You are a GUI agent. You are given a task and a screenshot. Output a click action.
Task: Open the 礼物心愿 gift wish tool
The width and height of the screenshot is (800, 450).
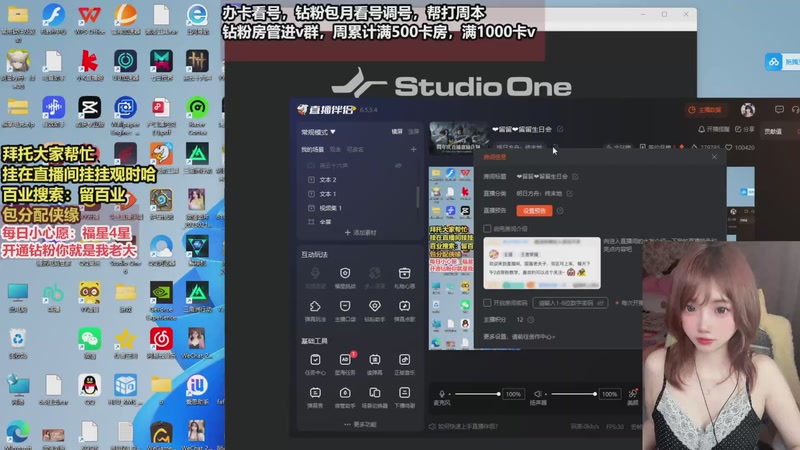pyautogui.click(x=404, y=278)
